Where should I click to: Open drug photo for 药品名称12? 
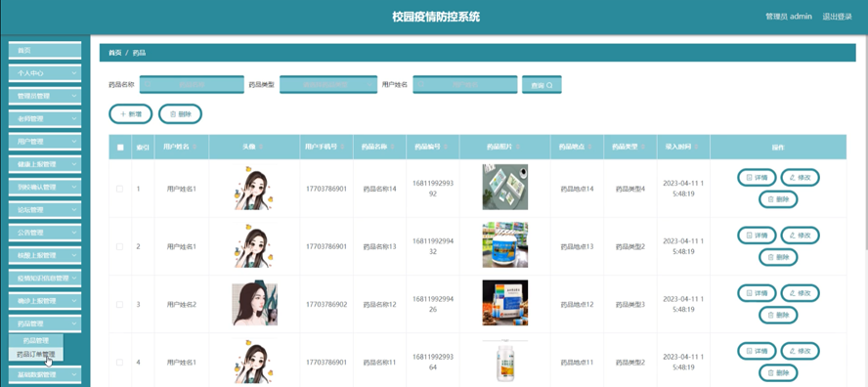504,302
